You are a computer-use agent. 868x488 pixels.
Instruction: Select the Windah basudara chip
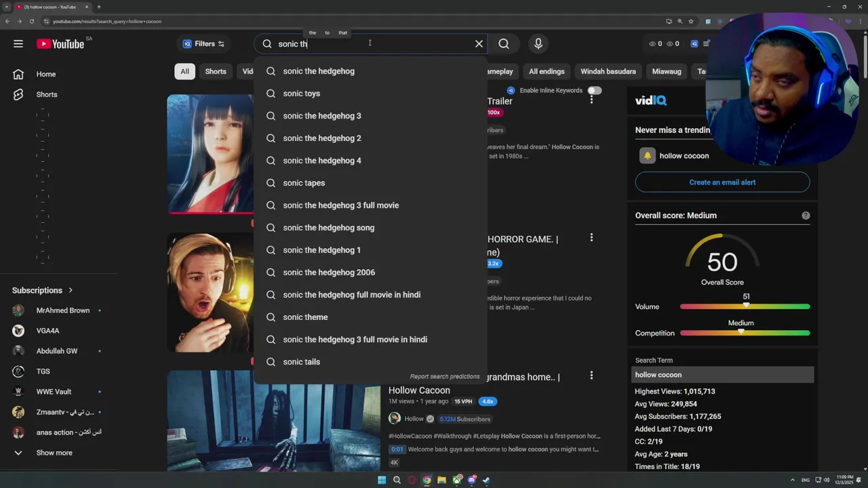(x=608, y=71)
